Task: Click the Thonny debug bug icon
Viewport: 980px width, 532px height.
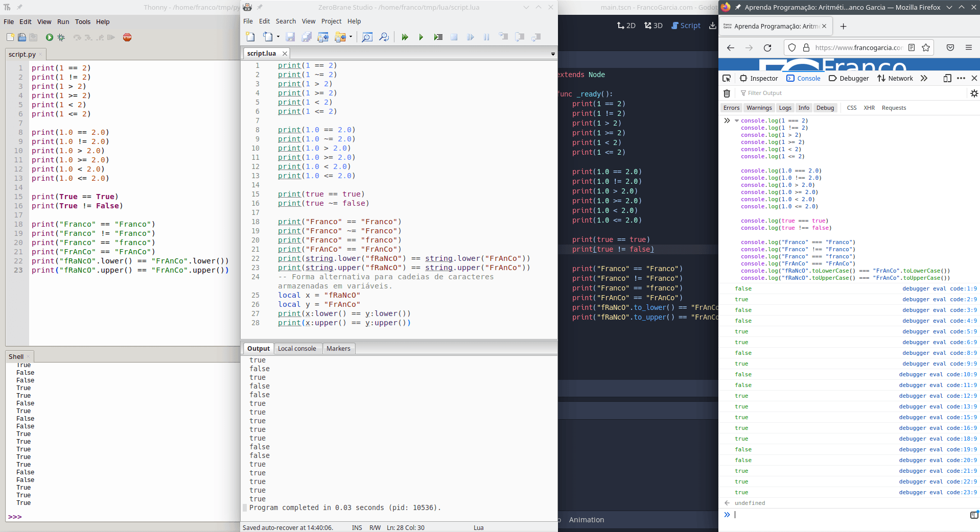Action: (61, 37)
